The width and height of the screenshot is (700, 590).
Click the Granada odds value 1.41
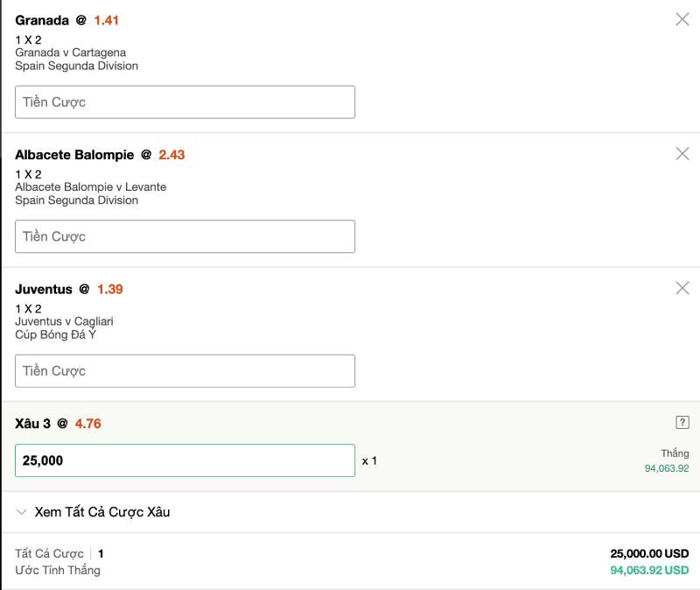point(106,20)
